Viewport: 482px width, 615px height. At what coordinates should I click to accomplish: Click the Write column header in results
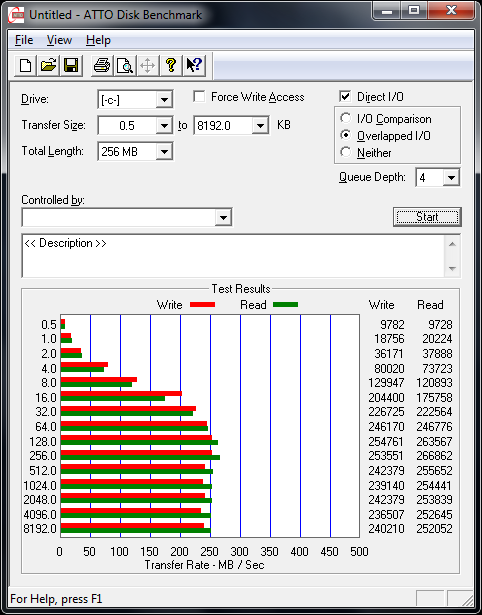[381, 305]
